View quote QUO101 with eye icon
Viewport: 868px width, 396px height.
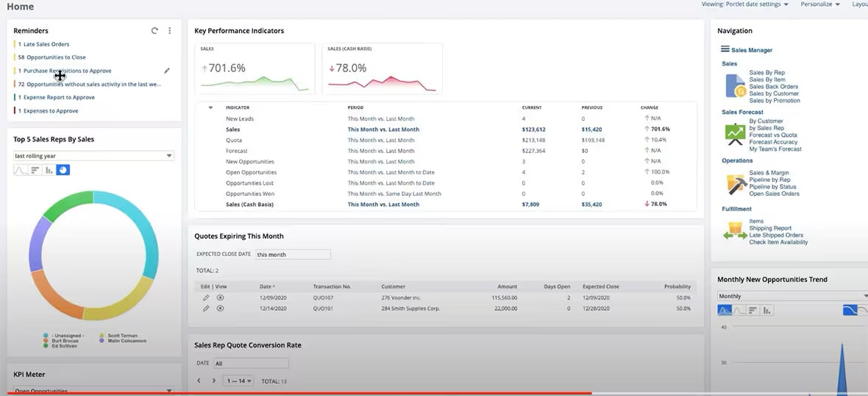[x=221, y=308]
